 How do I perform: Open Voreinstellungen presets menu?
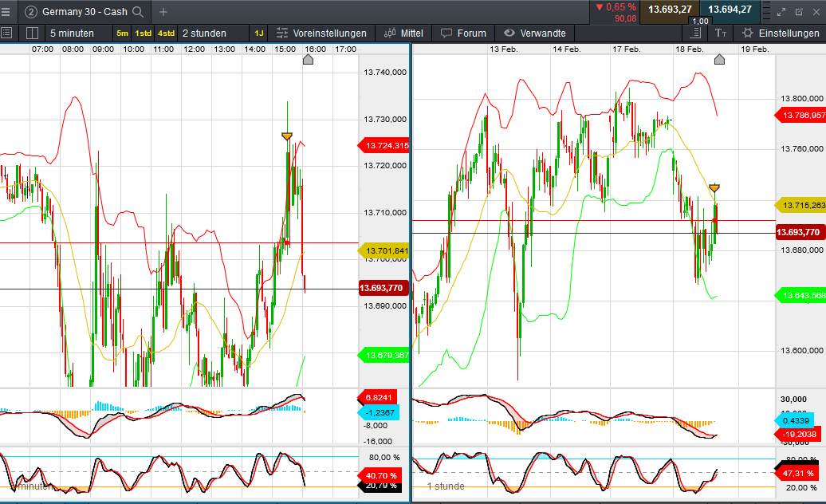[x=321, y=33]
